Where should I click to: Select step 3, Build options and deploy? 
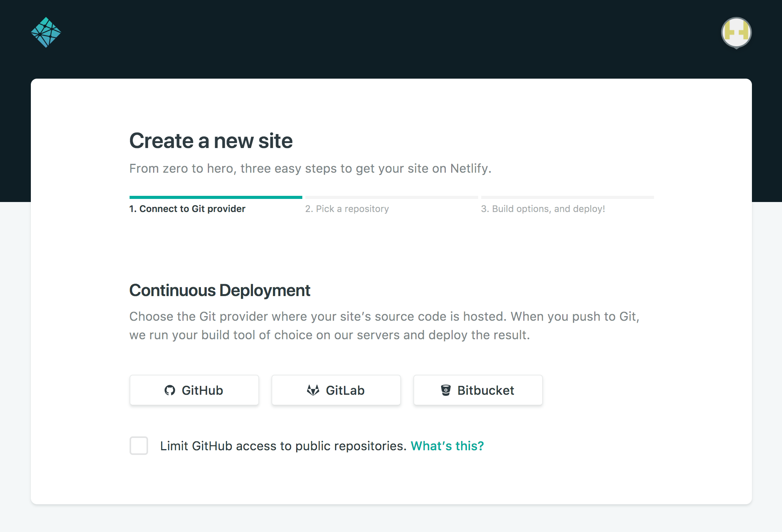coord(543,209)
